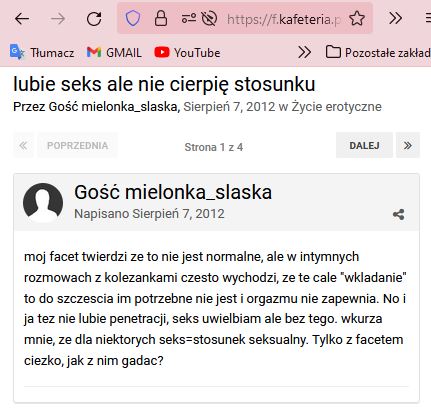
Task: Reload the page with the refresh icon
Action: 94,19
